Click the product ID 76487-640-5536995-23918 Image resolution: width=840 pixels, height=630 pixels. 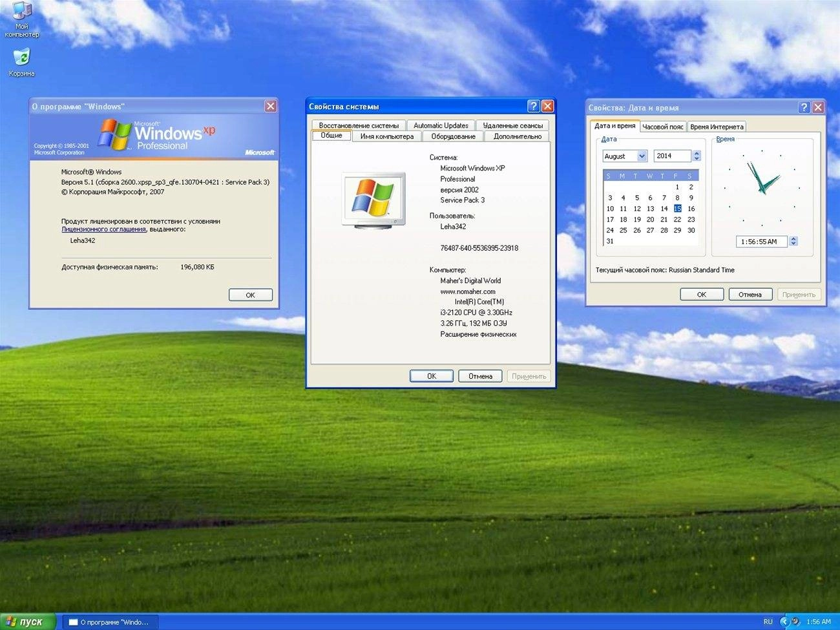(x=479, y=248)
